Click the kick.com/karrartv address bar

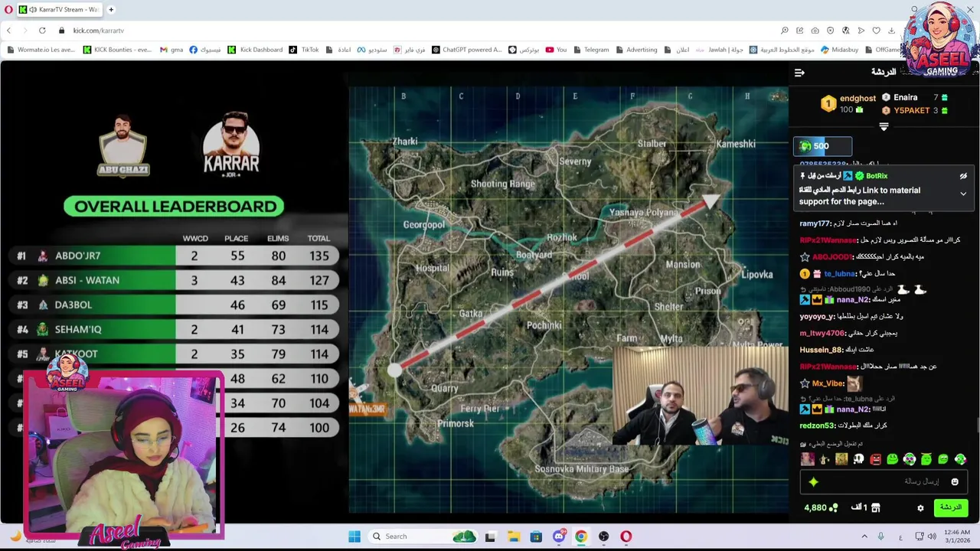(x=98, y=31)
